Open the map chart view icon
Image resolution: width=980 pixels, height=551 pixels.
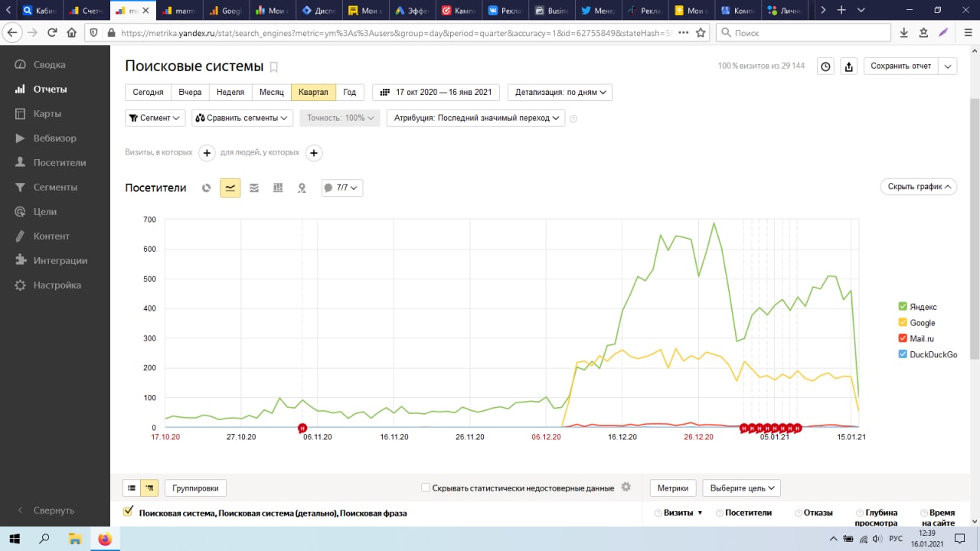tap(302, 187)
